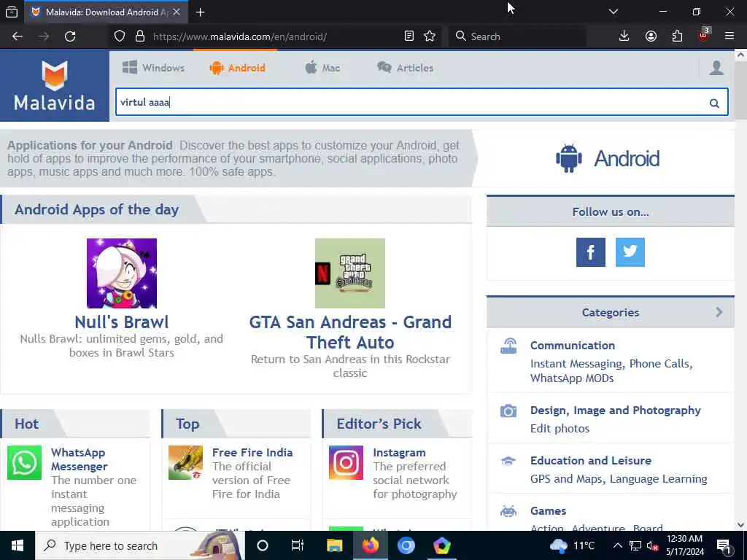The width and height of the screenshot is (747, 560).
Task: Follow Malavida on Twitter
Action: [630, 252]
